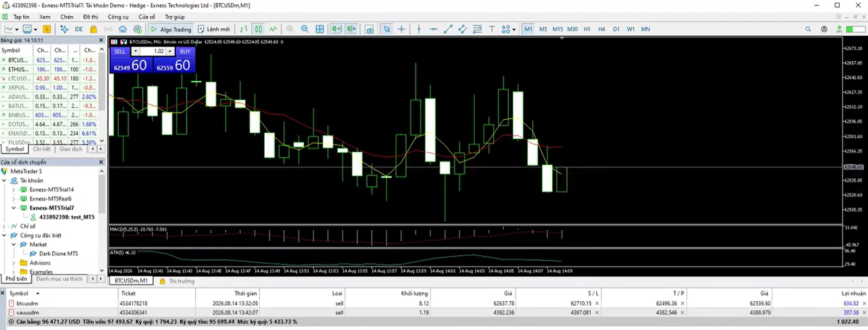Screen dimensions: 868x330
Task: Switch to Danh mục ưa thích tab
Action: point(59,279)
